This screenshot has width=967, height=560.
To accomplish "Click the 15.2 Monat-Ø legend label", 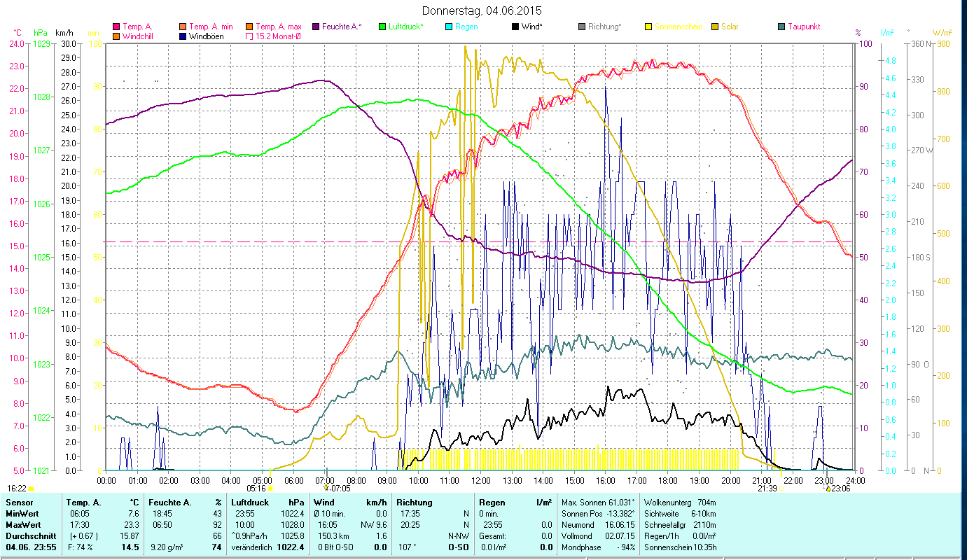I will (279, 36).
